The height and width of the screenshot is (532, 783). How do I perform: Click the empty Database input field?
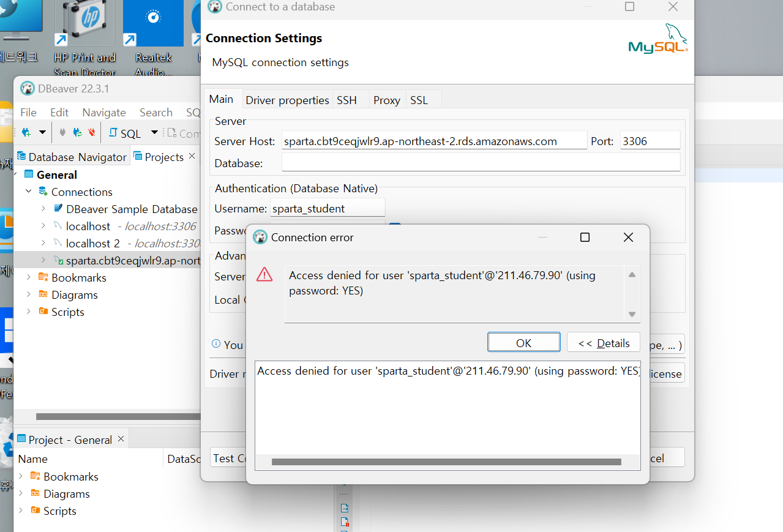(x=481, y=163)
